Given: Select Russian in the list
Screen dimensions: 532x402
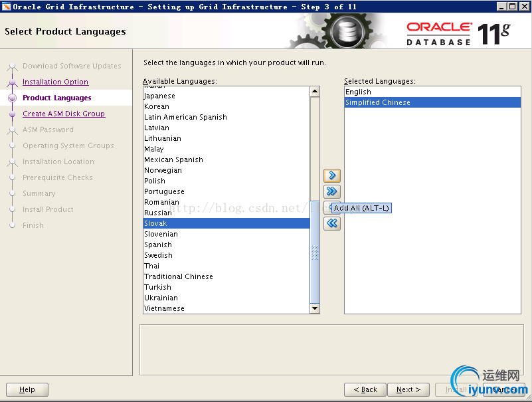Looking at the screenshot, I should click(226, 213).
